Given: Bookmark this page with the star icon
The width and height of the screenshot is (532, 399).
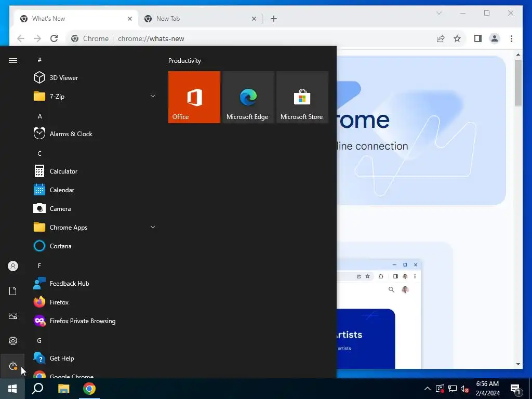Looking at the screenshot, I should click(x=457, y=38).
